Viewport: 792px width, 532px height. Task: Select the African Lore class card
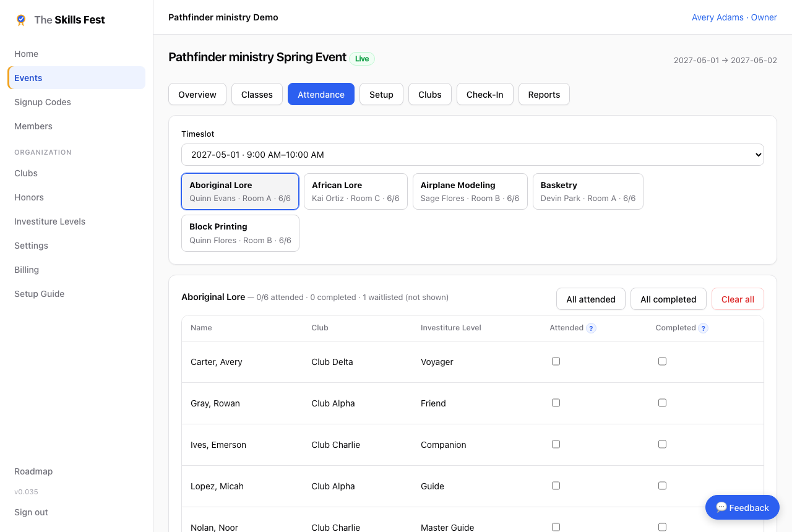click(x=356, y=191)
